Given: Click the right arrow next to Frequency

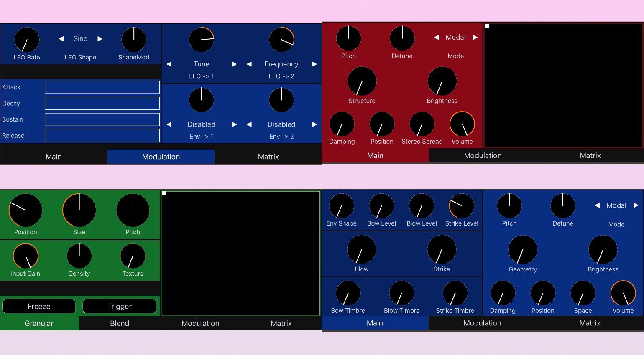Looking at the screenshot, I should click(x=314, y=64).
